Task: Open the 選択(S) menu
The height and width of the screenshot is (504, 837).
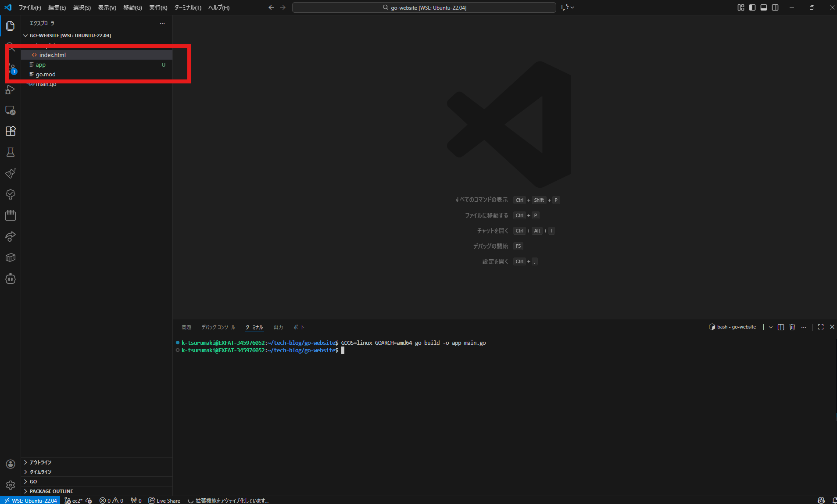Action: pyautogui.click(x=82, y=7)
